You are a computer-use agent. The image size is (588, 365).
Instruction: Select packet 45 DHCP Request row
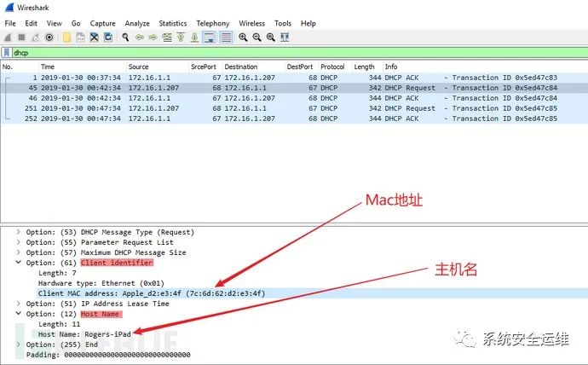point(294,88)
